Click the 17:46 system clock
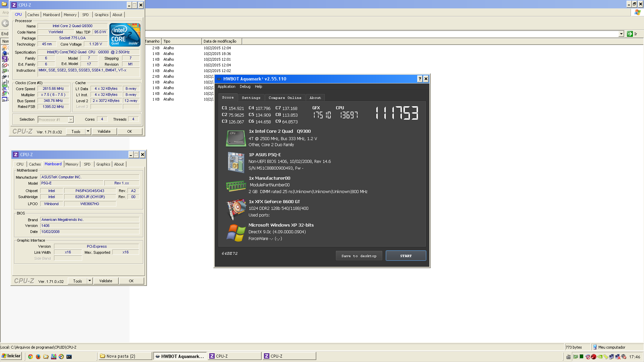The width and height of the screenshot is (644, 362). [635, 357]
